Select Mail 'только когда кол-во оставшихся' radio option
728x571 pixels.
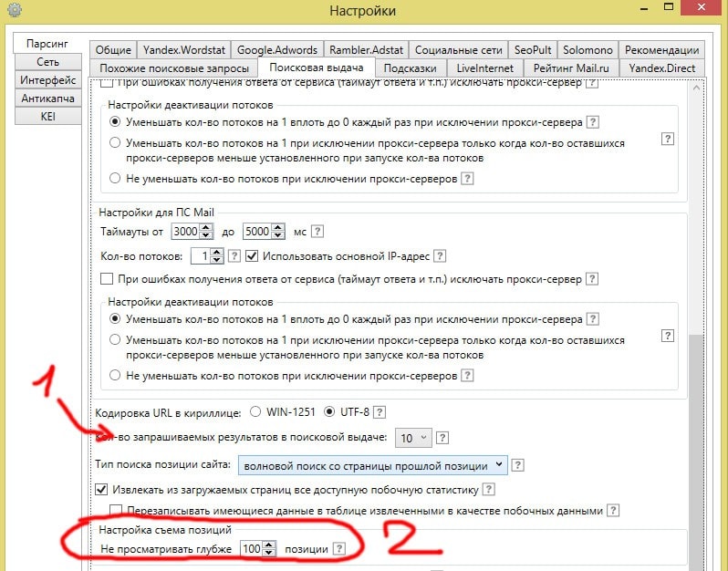pyautogui.click(x=115, y=339)
